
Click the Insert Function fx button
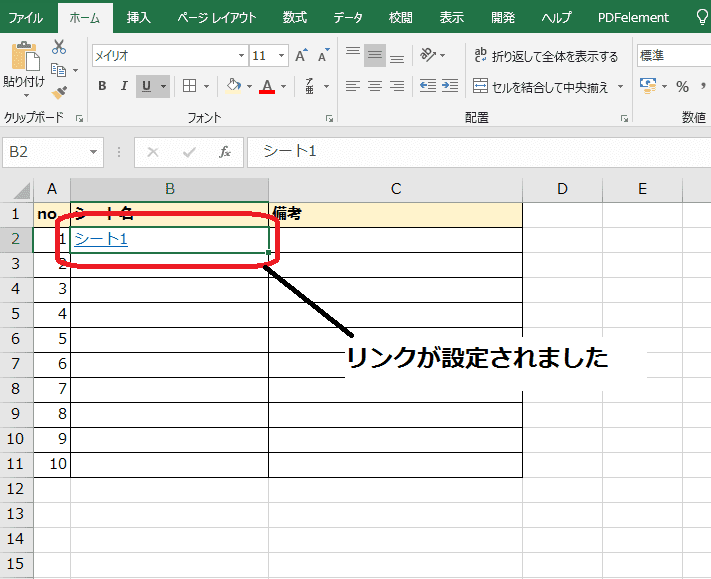225,152
